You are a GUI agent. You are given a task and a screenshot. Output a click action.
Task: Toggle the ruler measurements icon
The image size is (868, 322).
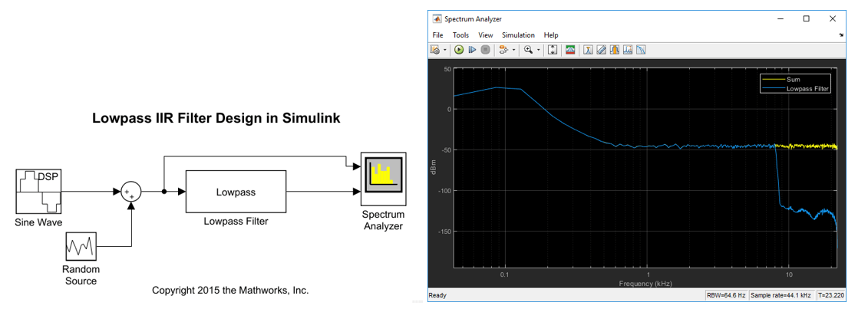[601, 50]
